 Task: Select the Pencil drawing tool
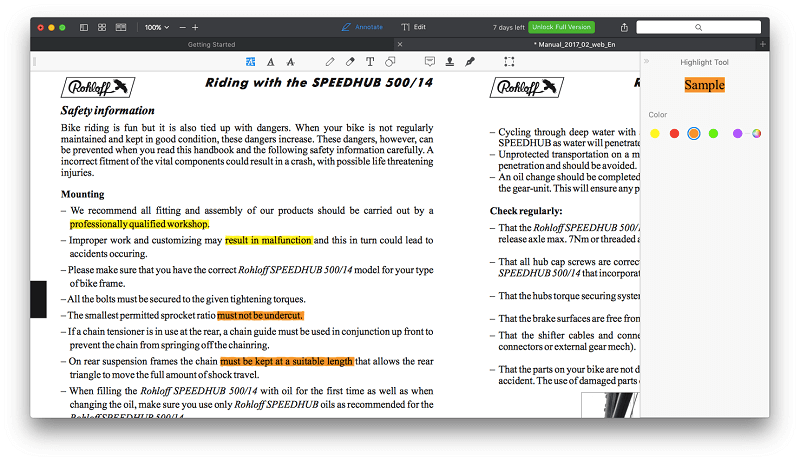[x=330, y=62]
